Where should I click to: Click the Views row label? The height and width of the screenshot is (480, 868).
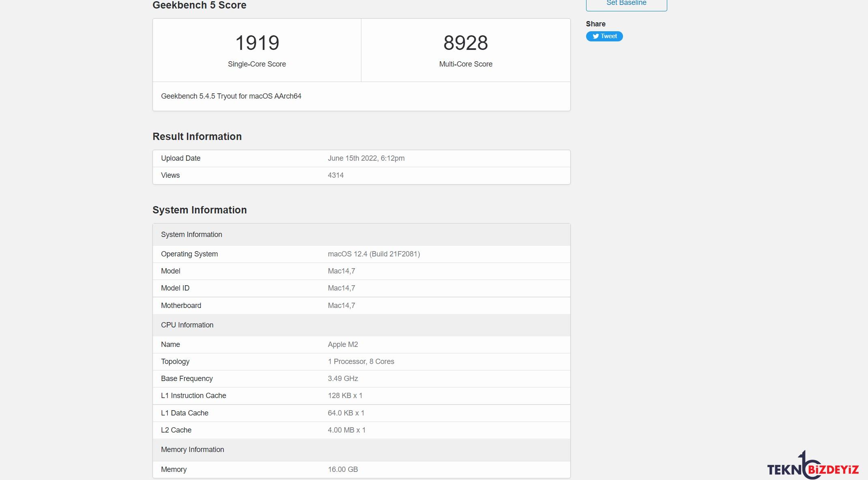click(170, 175)
